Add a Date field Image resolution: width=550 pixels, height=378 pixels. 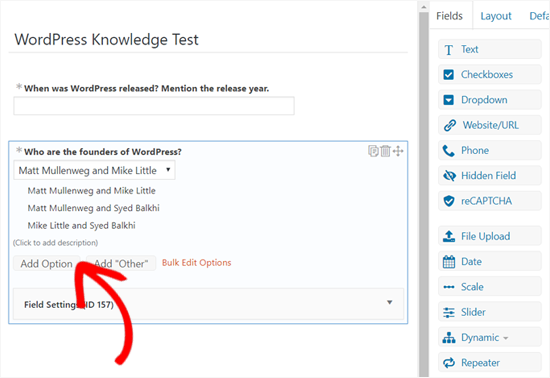[x=489, y=261]
